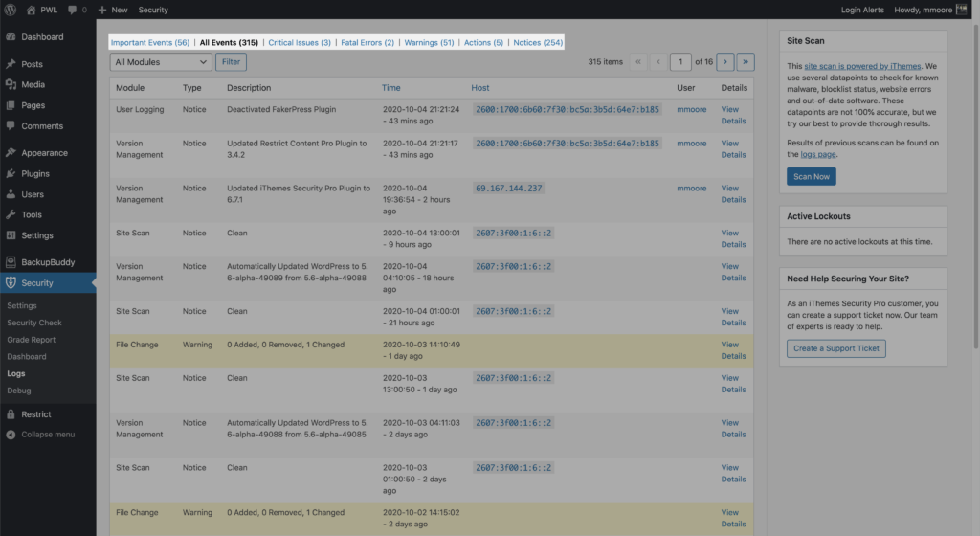The height and width of the screenshot is (536, 980).
Task: Go to previous page of log results
Action: point(658,62)
